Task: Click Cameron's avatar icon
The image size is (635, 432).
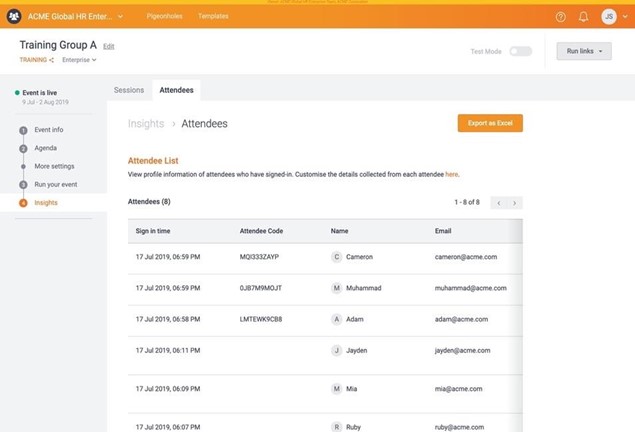Action: [337, 257]
